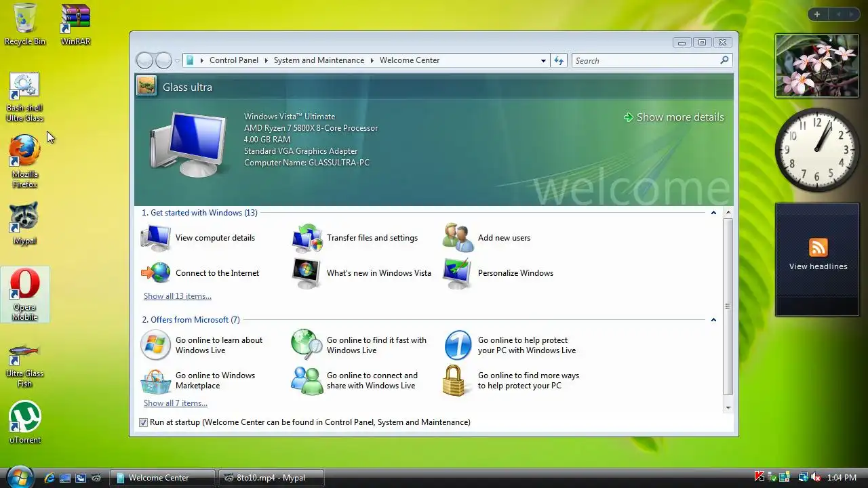Expand the breadcrumb arrow after Control Panel

266,60
